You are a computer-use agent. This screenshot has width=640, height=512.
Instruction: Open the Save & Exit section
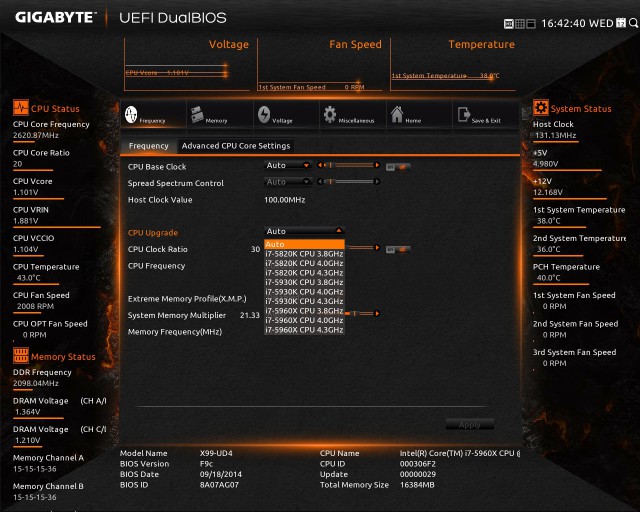[486, 115]
